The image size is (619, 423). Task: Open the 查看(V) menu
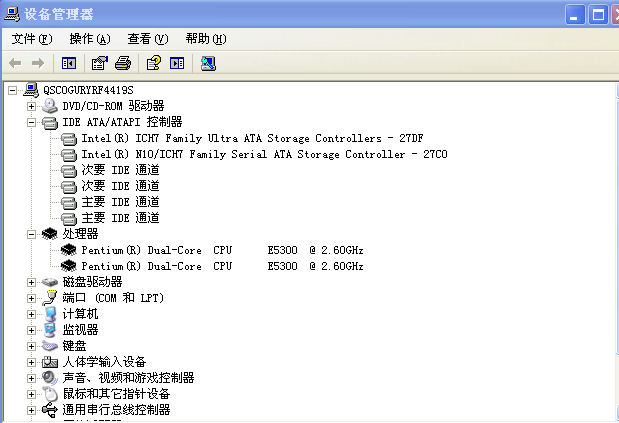click(147, 39)
